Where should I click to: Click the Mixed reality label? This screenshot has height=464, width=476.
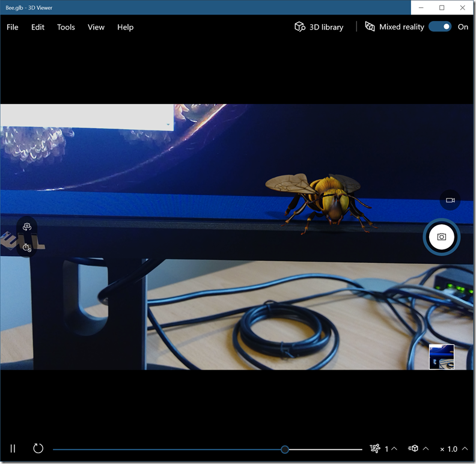pos(401,26)
